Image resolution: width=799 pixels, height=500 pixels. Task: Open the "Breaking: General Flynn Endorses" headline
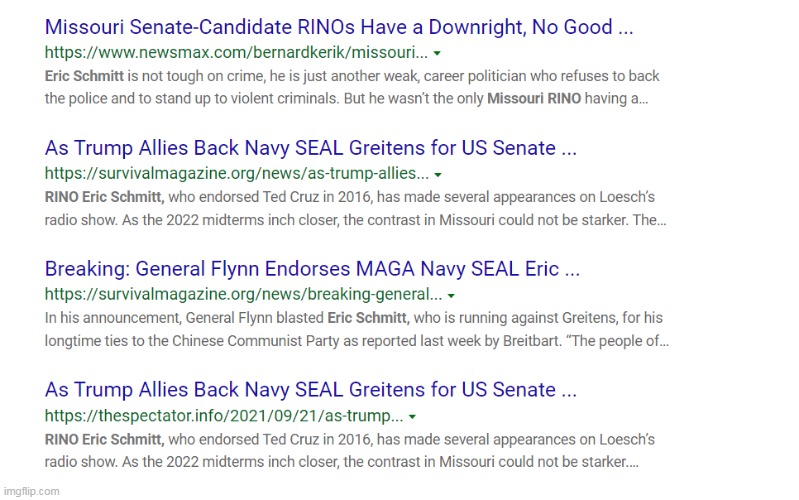pos(312,269)
